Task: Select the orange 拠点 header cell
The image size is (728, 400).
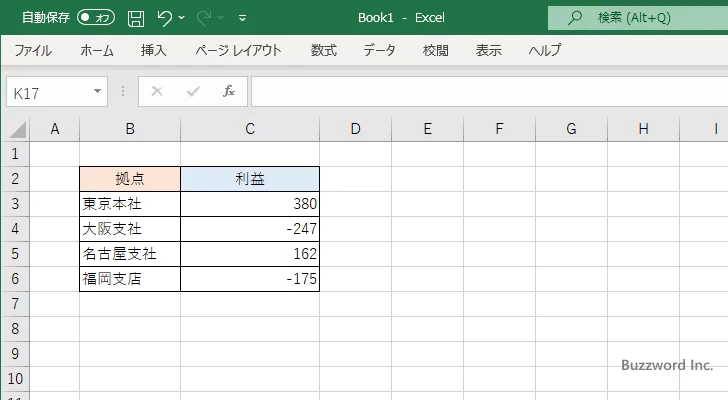Action: 130,179
